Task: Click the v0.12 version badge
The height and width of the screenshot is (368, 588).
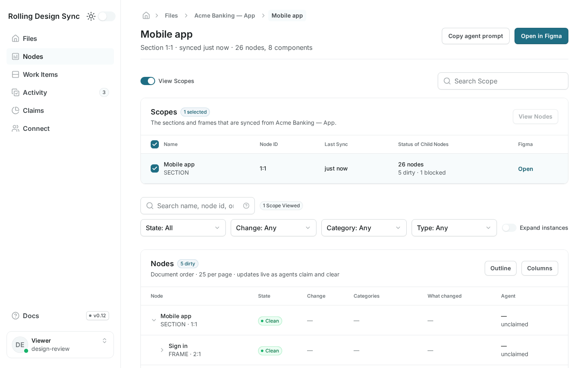Action: 98,316
